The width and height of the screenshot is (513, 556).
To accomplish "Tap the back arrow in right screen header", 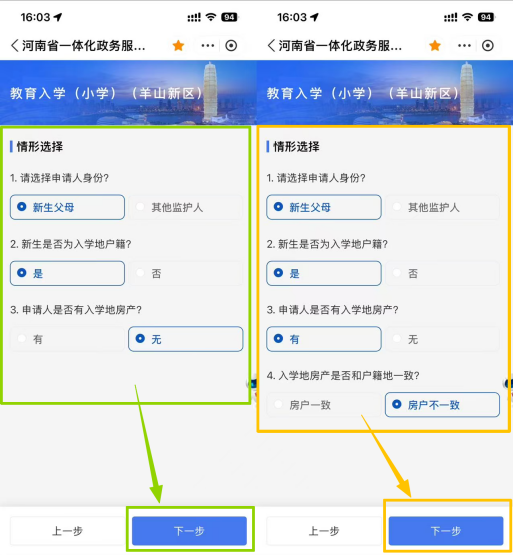I will 271,46.
